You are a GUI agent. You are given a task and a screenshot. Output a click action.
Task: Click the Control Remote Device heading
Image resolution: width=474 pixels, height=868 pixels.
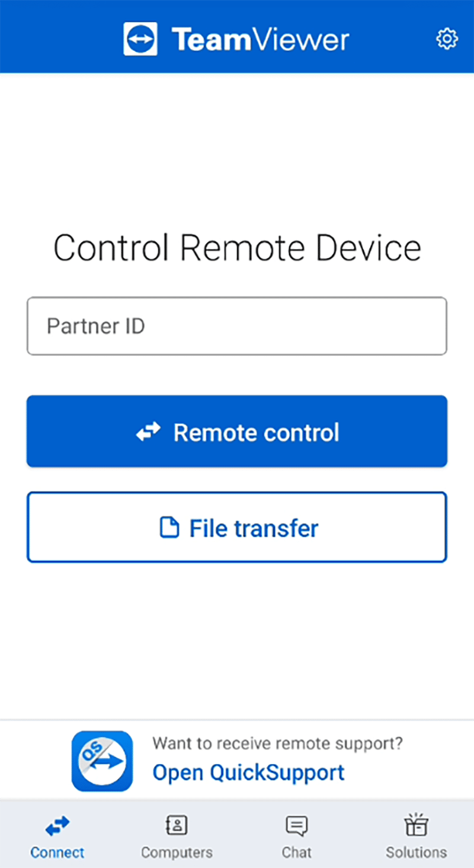(x=237, y=248)
